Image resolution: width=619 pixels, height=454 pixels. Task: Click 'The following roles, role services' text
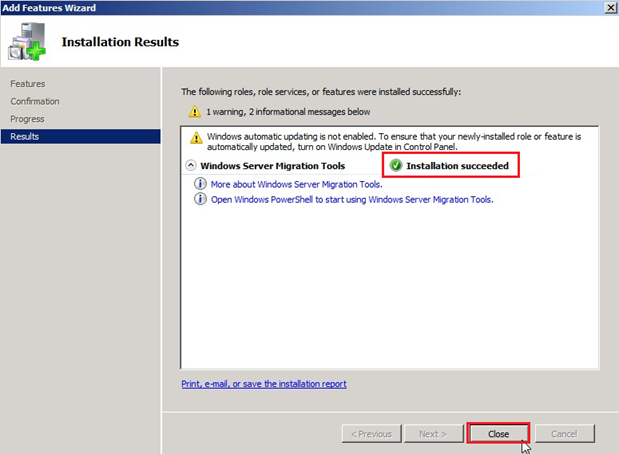click(321, 92)
